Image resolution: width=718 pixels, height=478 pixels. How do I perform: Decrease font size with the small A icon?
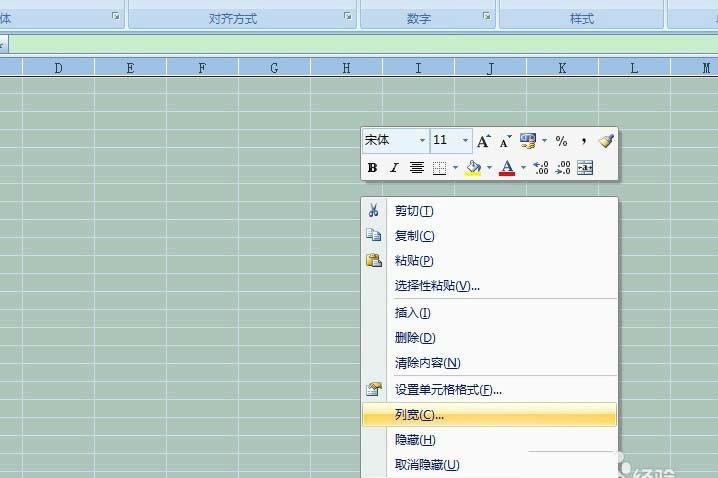coord(505,141)
